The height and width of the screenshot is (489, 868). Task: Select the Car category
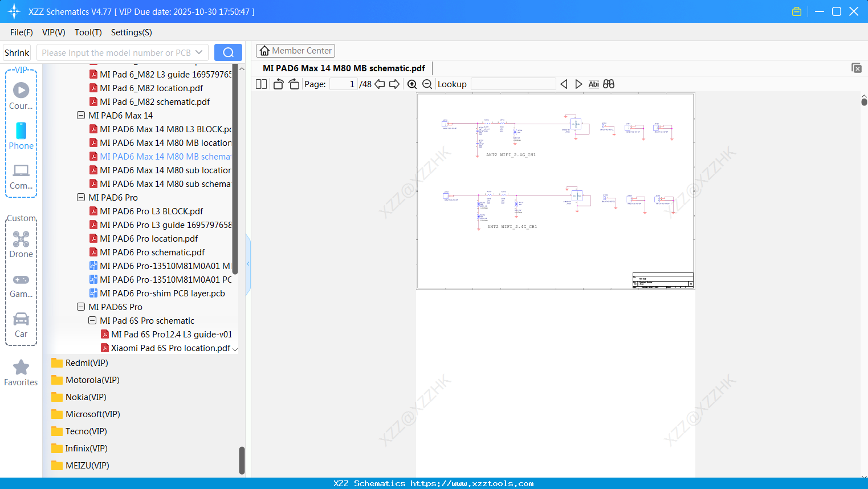point(21,325)
